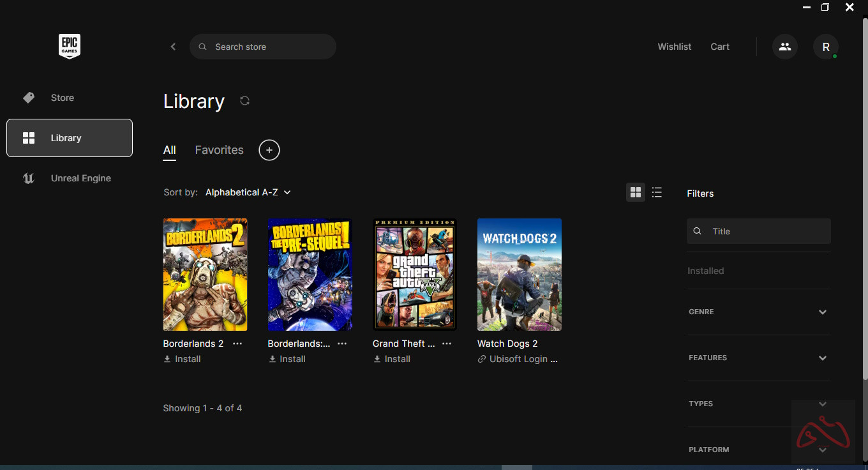Switch to the Favorites tab
868x470 pixels.
(219, 150)
